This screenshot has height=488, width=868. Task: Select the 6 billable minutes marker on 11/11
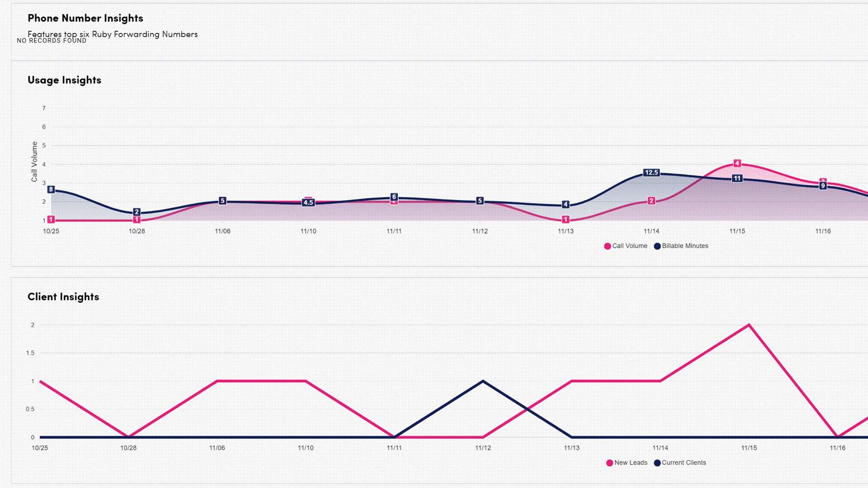click(x=394, y=197)
